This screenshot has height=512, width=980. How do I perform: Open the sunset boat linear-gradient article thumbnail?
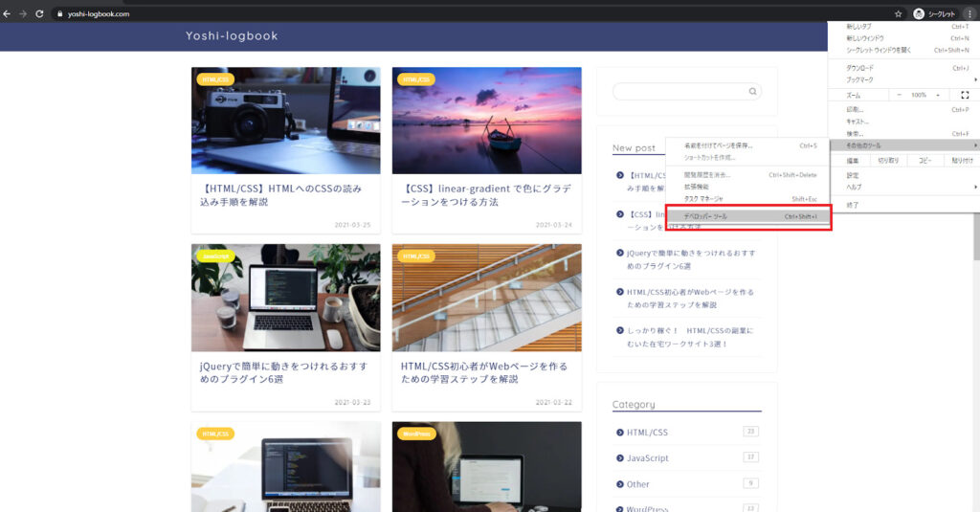[x=486, y=121]
